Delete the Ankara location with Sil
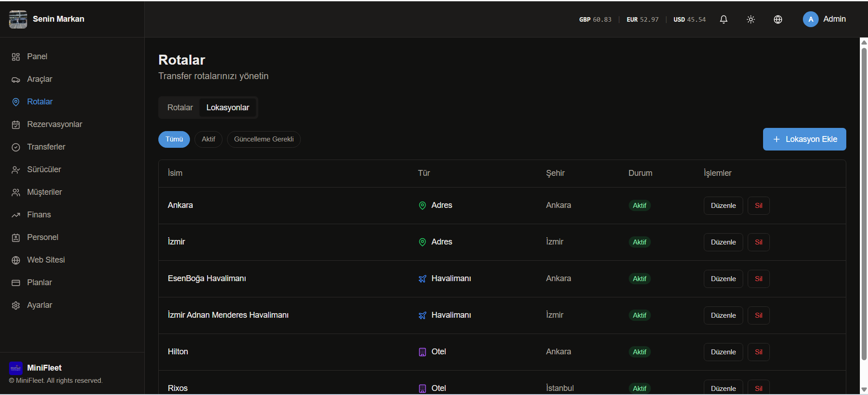The height and width of the screenshot is (395, 868). 759,206
